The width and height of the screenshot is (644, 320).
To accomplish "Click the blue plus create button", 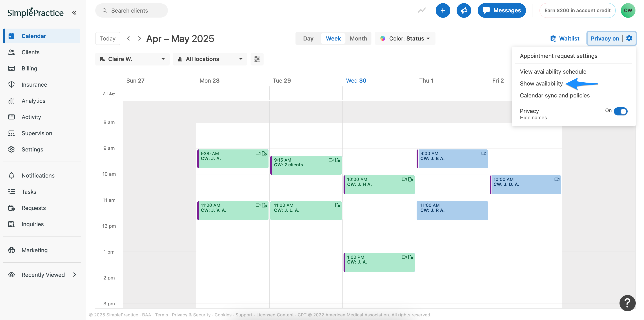I will tap(442, 11).
